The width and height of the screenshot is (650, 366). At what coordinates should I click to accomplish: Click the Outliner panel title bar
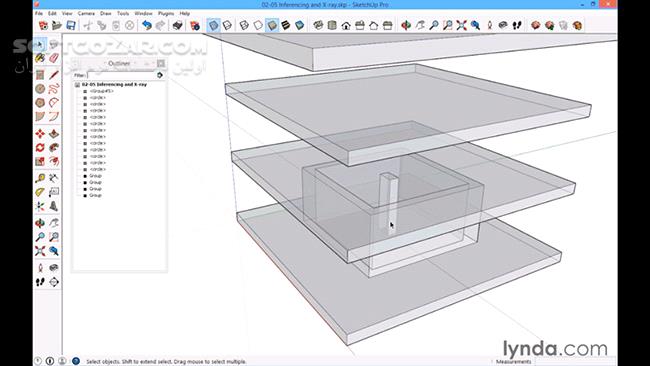tap(119, 63)
